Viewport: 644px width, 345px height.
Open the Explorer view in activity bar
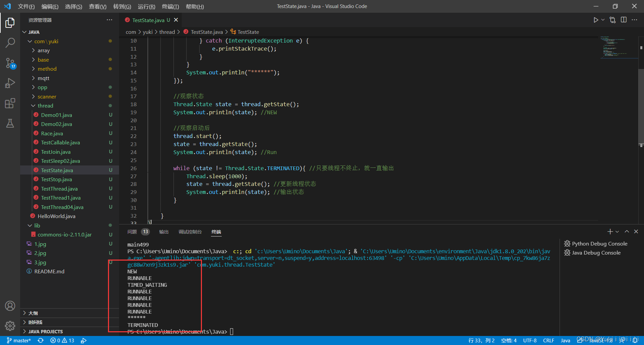click(10, 23)
